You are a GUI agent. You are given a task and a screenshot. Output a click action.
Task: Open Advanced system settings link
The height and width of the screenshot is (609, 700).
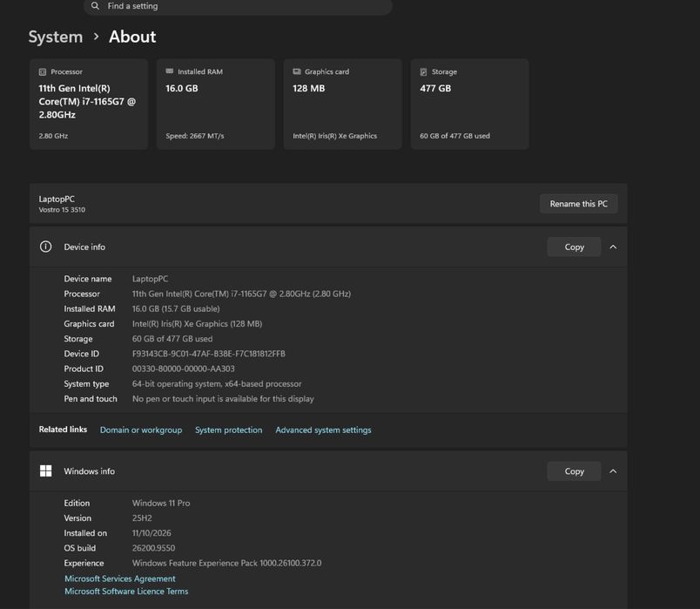coord(323,430)
